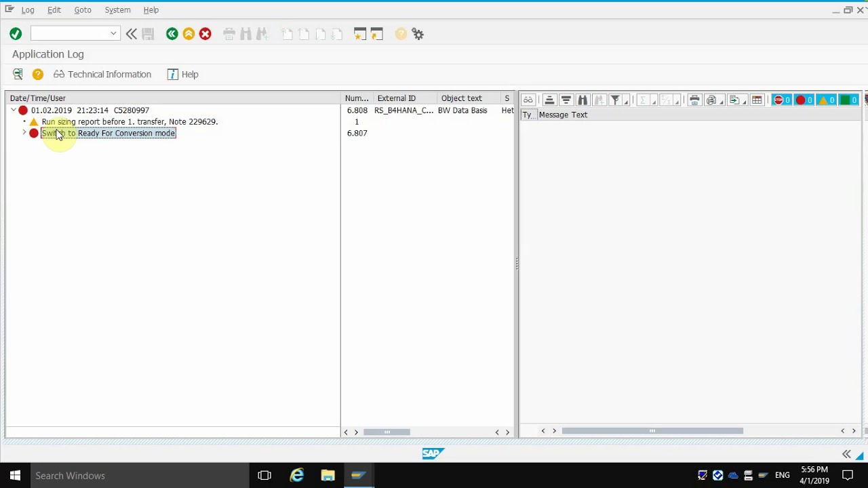The width and height of the screenshot is (868, 488).
Task: Open the System menu
Action: [x=117, y=10]
